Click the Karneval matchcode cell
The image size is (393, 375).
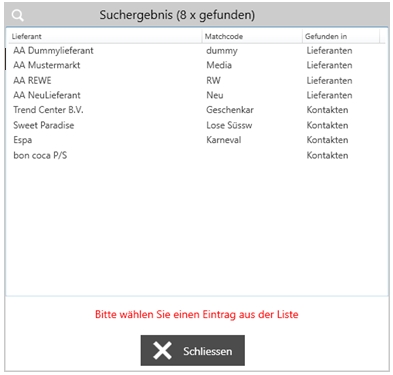click(x=224, y=140)
